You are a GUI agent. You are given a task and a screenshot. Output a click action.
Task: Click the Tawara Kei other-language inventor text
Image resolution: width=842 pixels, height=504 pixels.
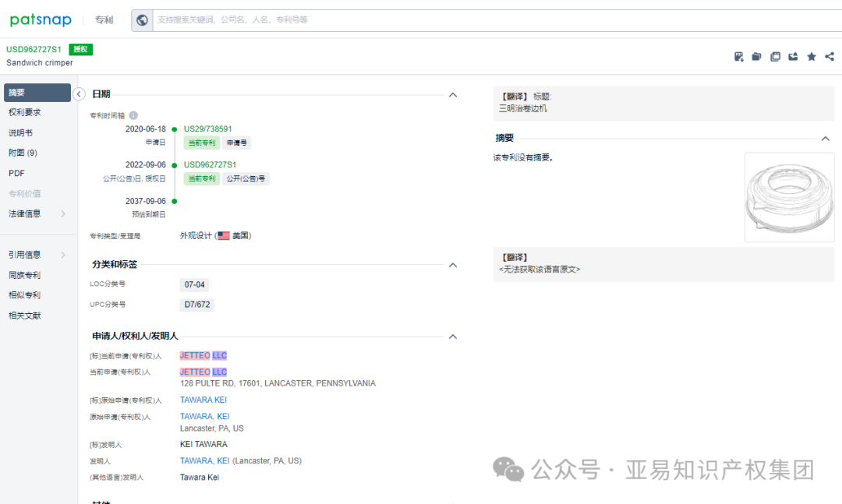coord(200,478)
